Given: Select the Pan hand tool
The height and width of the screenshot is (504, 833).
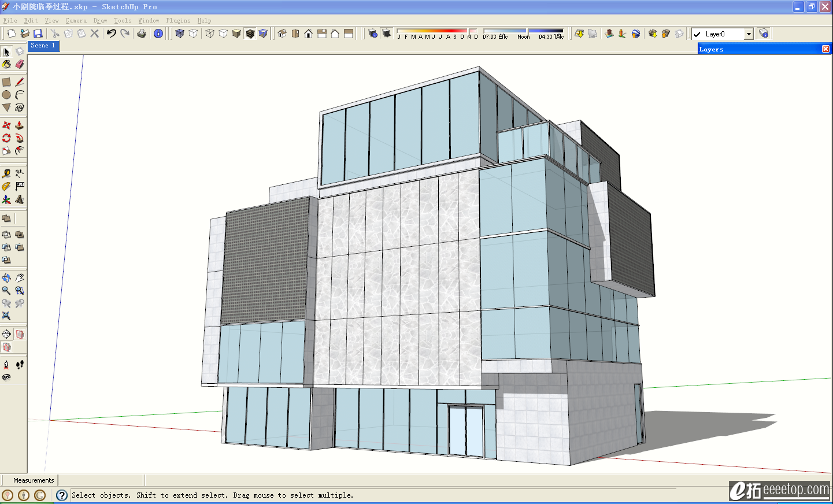Looking at the screenshot, I should click(20, 278).
